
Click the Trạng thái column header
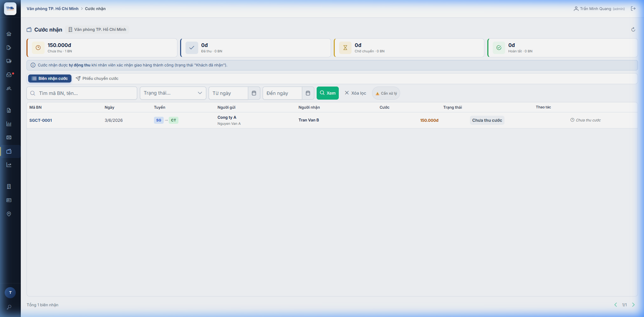452,107
